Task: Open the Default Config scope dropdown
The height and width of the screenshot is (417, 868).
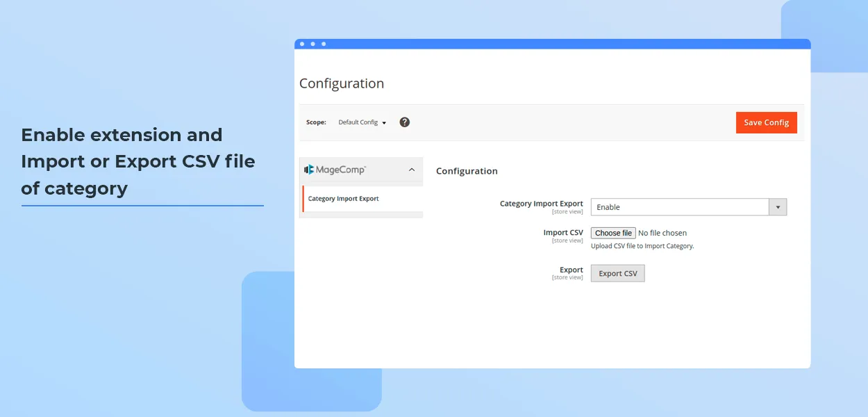Action: 362,122
